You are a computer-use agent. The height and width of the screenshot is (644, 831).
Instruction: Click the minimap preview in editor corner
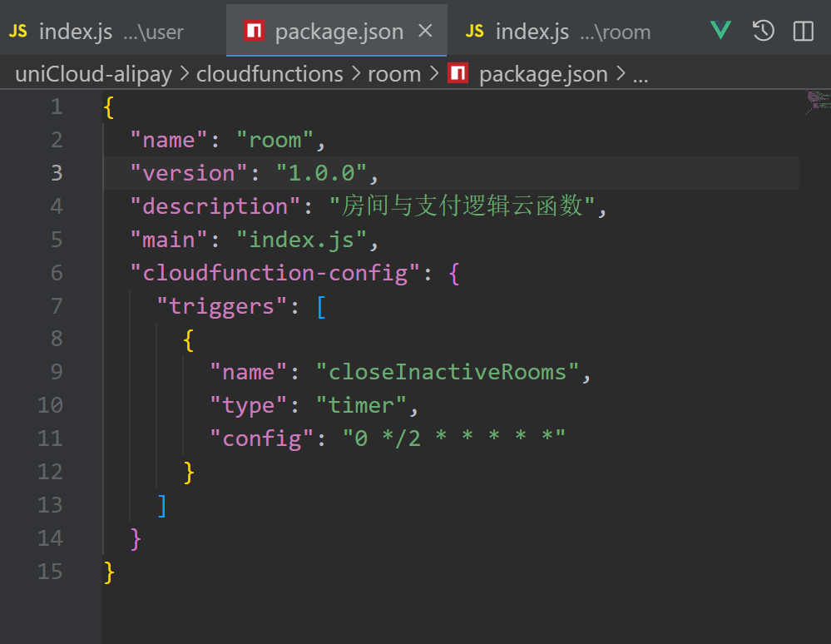(818, 102)
